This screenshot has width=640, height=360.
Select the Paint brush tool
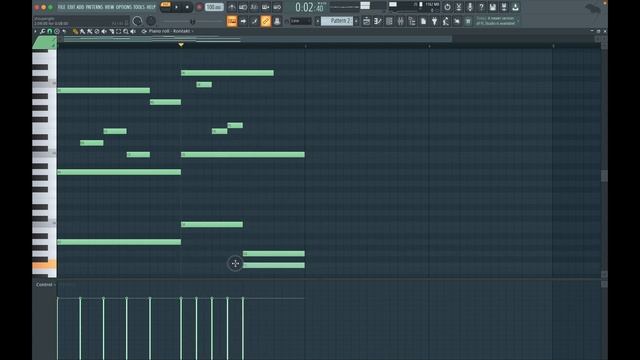(82, 31)
